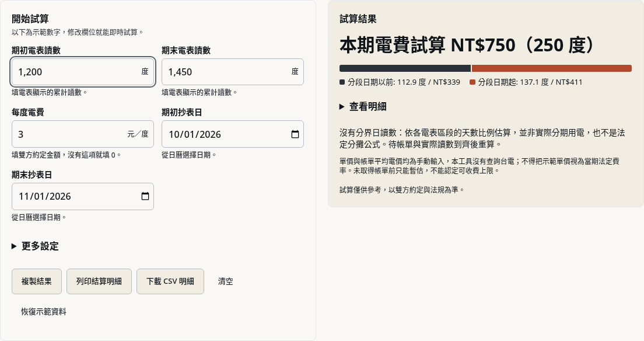Click the 沒有分界日讀數 note paragraph
644x341 pixels.
click(482, 138)
